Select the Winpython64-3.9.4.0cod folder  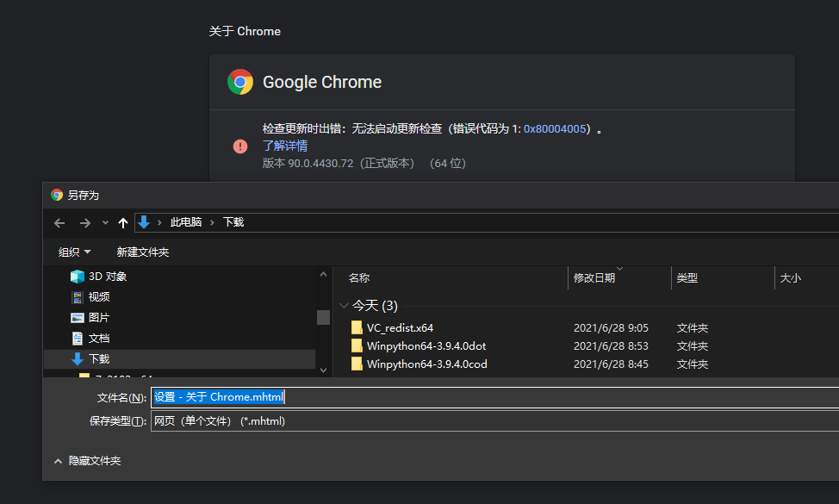click(x=426, y=364)
